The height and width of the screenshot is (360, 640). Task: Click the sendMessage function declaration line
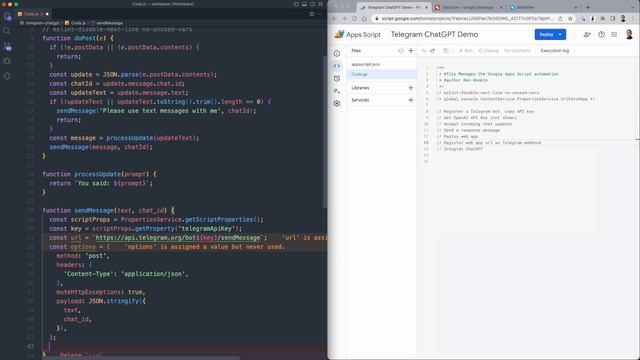click(x=108, y=211)
